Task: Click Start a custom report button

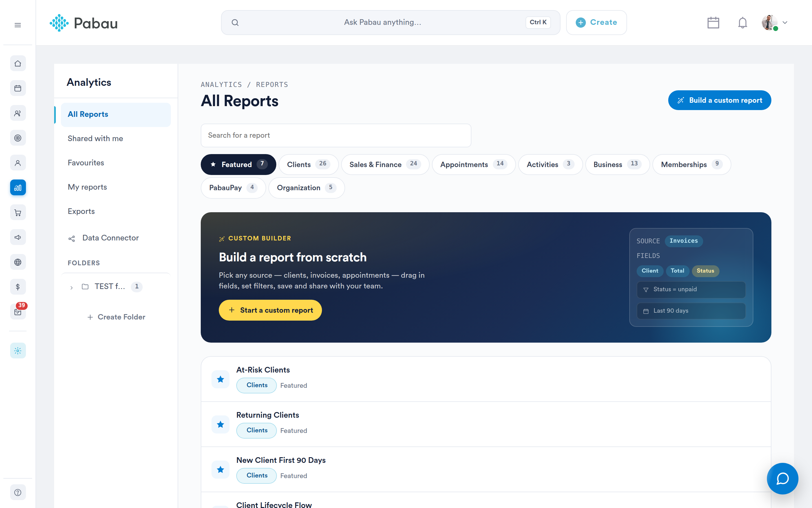Action: coord(270,310)
